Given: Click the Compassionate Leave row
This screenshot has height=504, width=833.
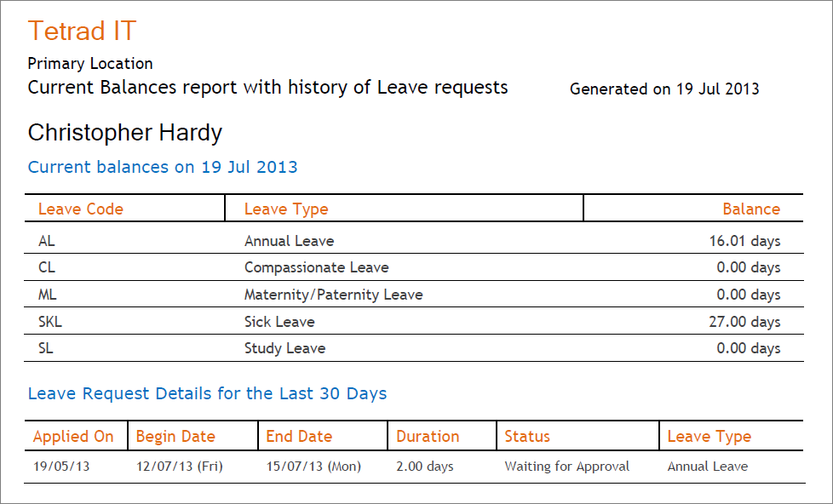Looking at the screenshot, I should point(414,267).
